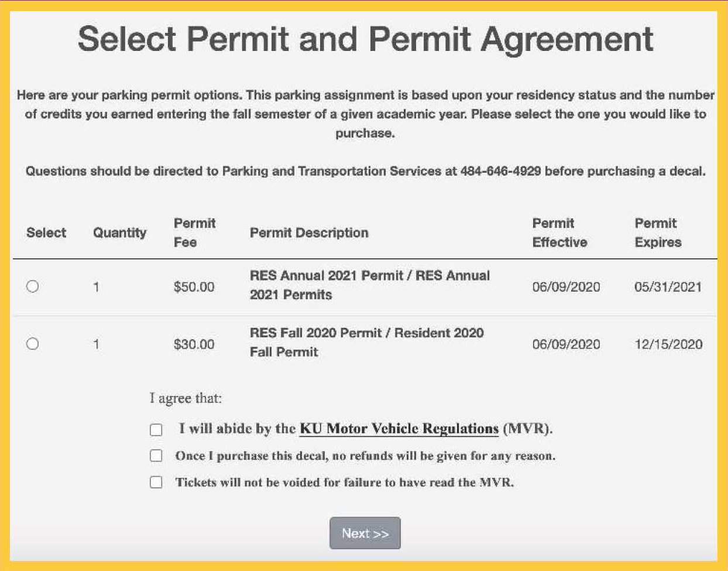This screenshot has width=728, height=571.
Task: Click the Permit Expires column header
Action: pyautogui.click(x=658, y=232)
